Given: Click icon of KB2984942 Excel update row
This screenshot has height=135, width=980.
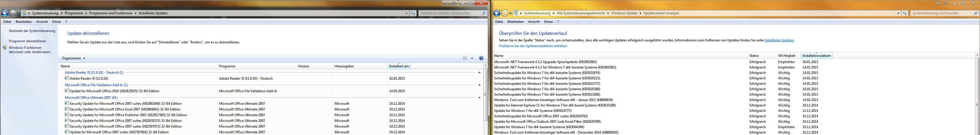Looking at the screenshot, I should coord(67,109).
